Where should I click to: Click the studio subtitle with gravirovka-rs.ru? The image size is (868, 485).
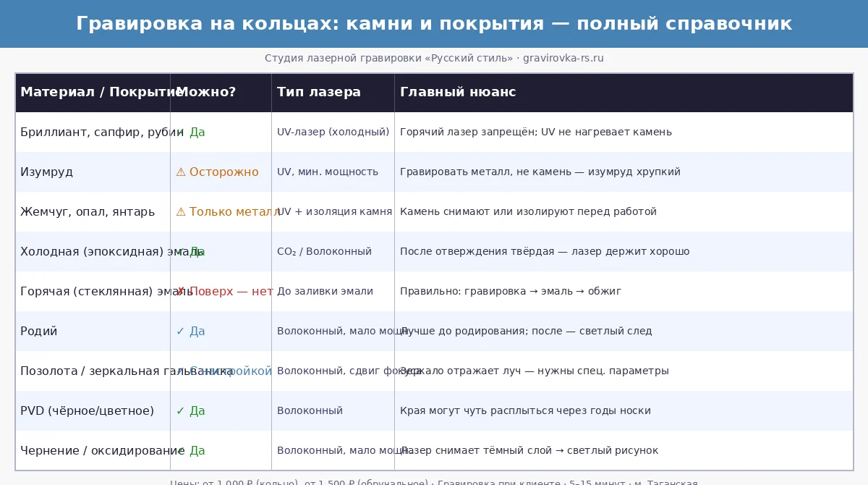[434, 59]
